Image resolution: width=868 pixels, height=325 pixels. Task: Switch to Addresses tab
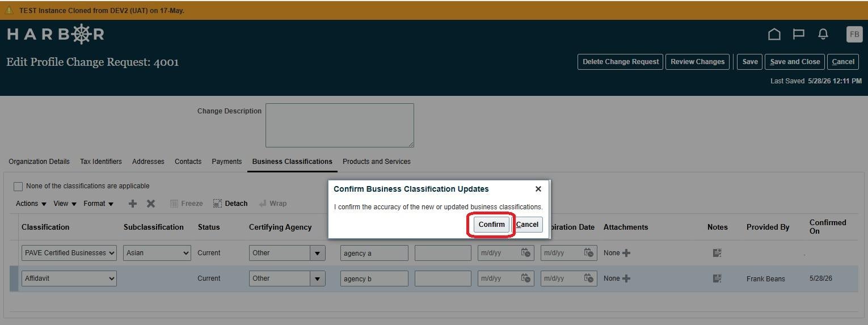148,162
